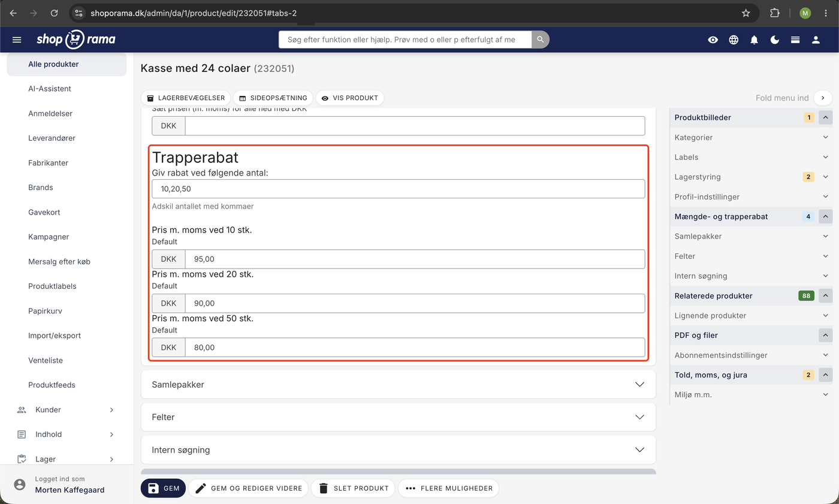Open Chrome three-dot menu
This screenshot has height=504, width=839.
click(x=826, y=13)
